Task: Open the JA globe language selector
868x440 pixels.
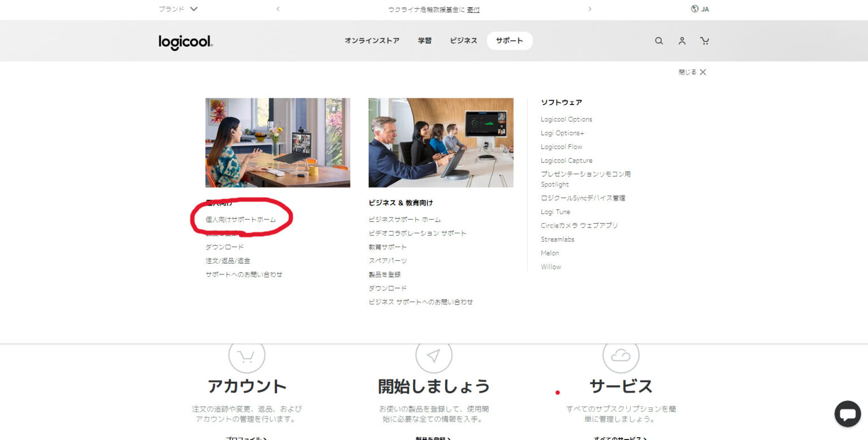Action: [701, 9]
